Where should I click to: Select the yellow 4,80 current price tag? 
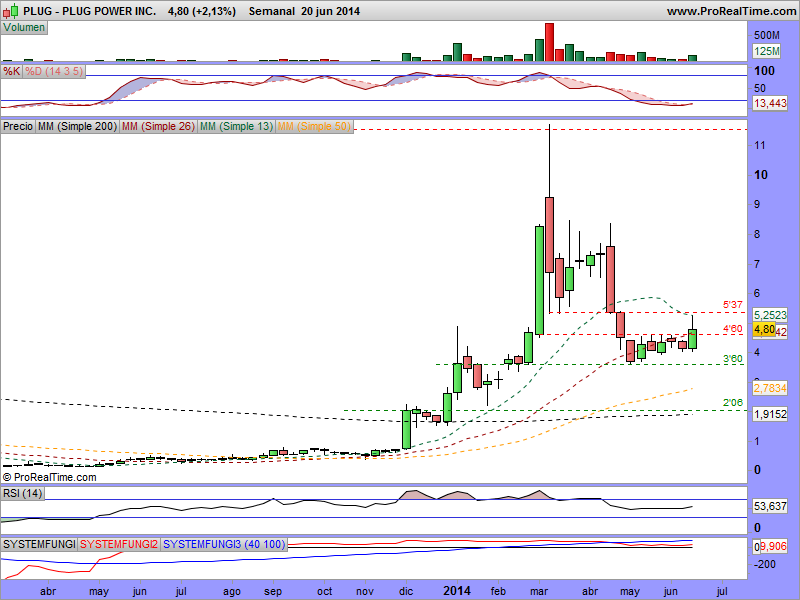click(x=764, y=330)
